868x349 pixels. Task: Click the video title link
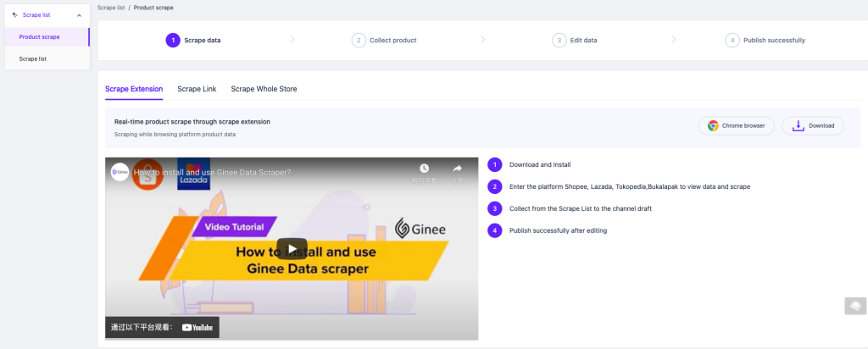click(x=212, y=172)
